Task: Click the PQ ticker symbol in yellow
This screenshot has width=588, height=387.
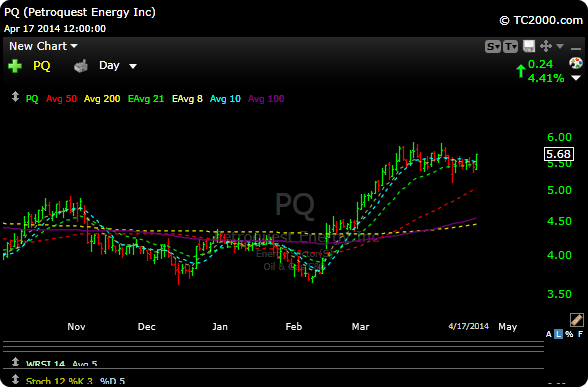Action: click(x=42, y=66)
